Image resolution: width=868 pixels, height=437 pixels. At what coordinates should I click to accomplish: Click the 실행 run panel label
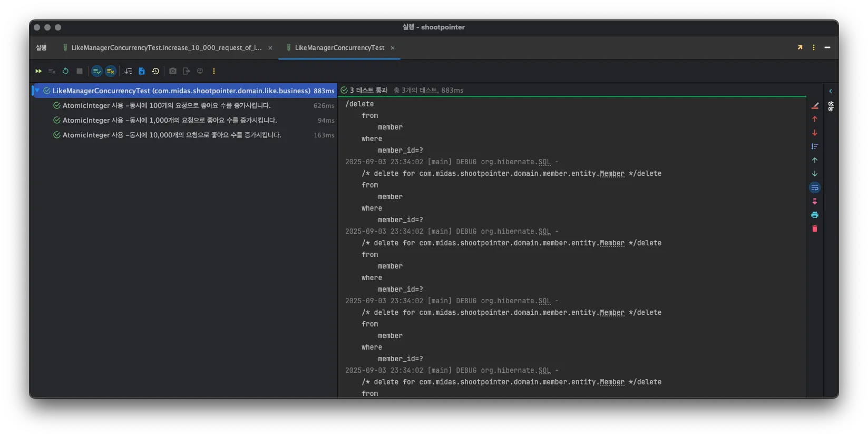(x=41, y=48)
